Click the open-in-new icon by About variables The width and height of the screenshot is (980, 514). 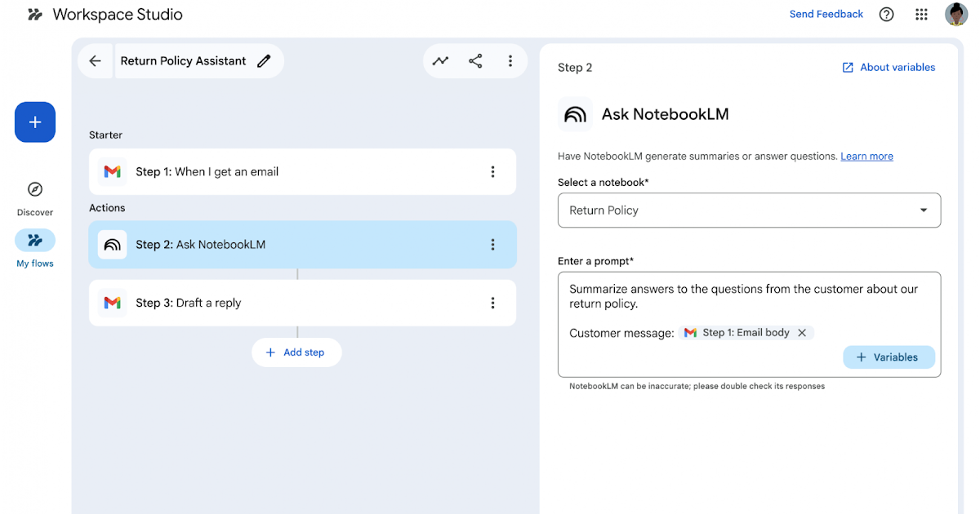click(x=848, y=68)
